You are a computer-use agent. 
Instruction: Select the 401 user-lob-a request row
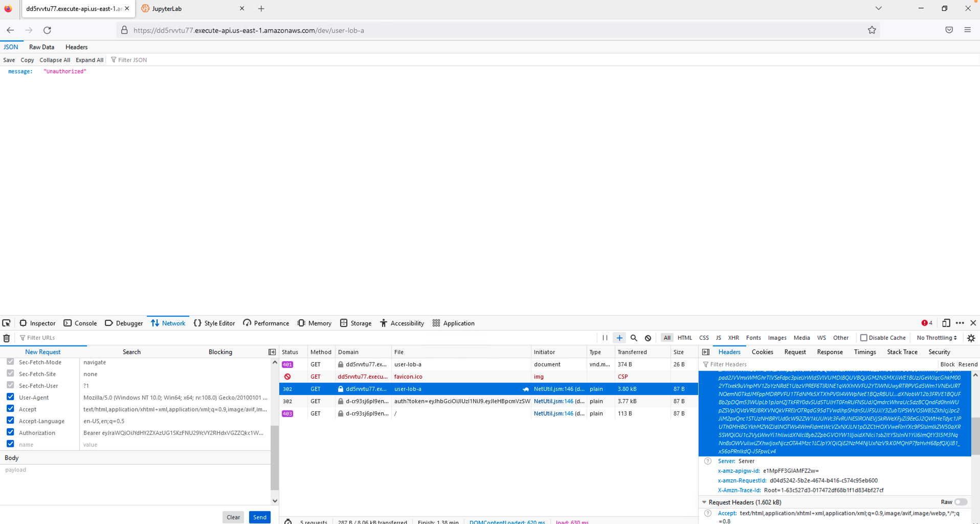pyautogui.click(x=488, y=364)
